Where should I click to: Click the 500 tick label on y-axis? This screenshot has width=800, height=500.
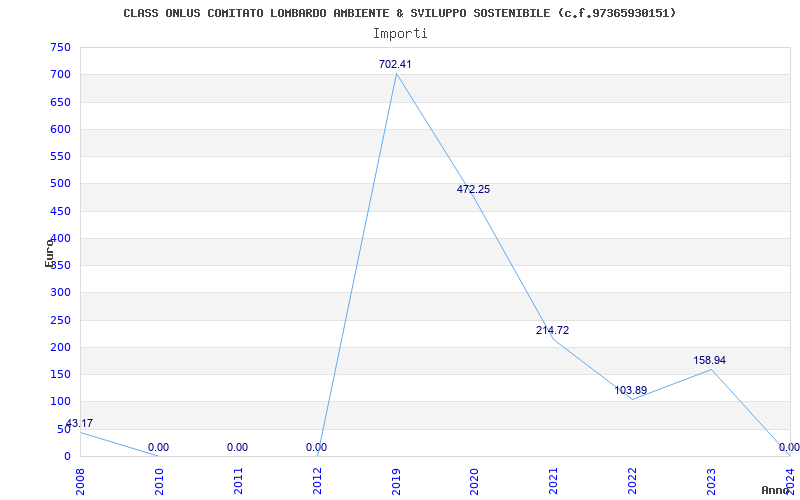(x=60, y=184)
